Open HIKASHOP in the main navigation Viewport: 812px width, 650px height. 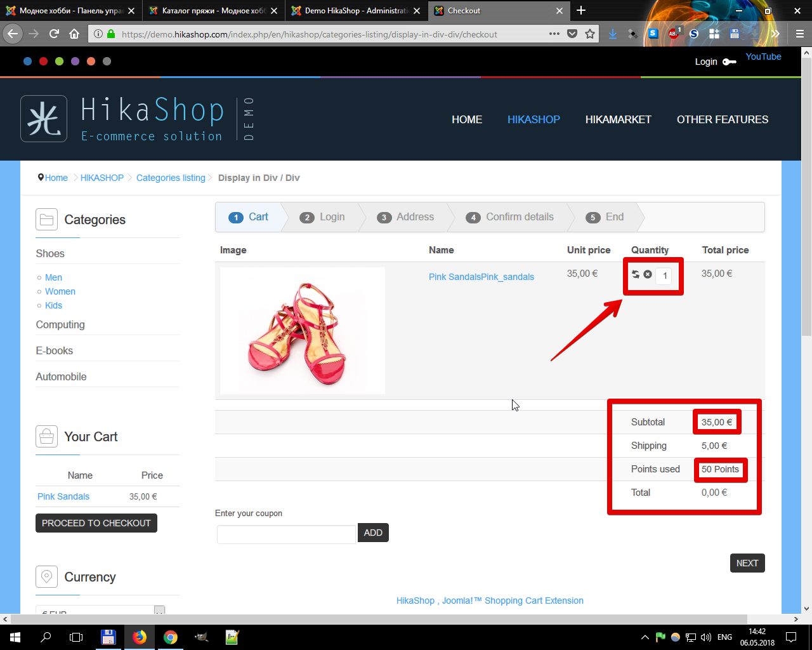pyautogui.click(x=534, y=119)
